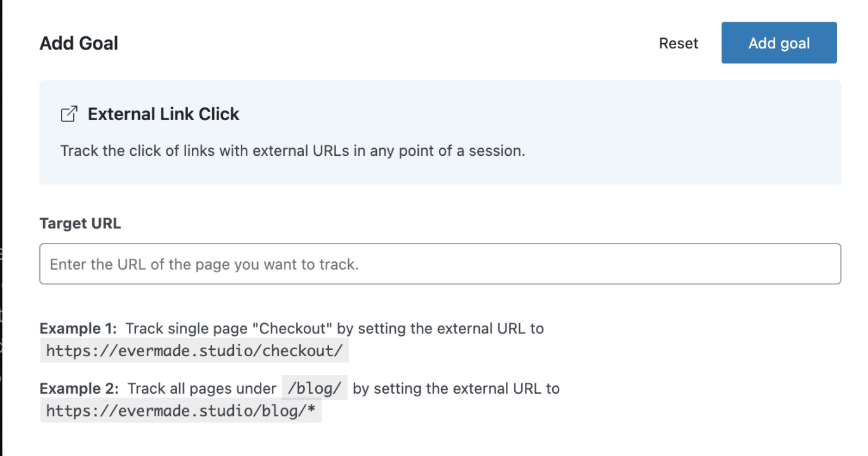The height and width of the screenshot is (456, 868).
Task: Click "Track all pages under" text
Action: click(x=202, y=389)
